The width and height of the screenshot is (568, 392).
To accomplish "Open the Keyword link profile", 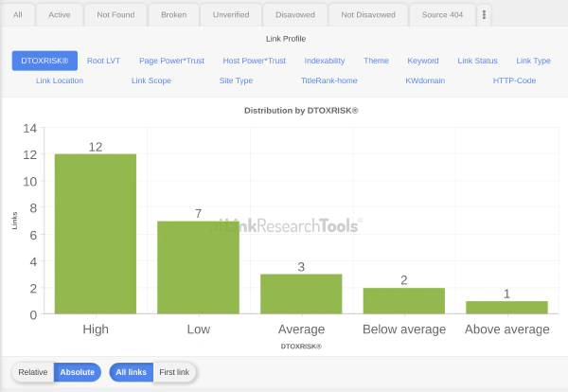I will pos(423,61).
